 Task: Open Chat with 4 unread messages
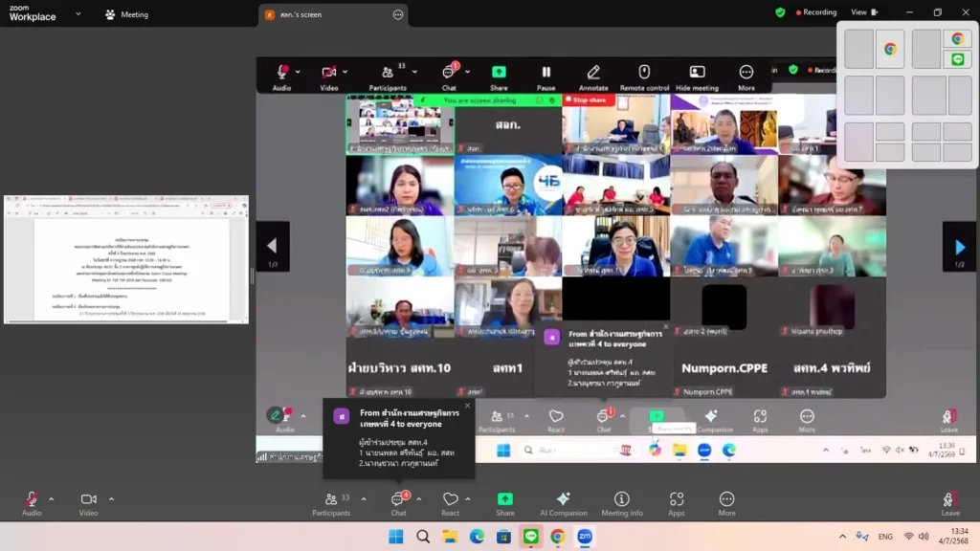[x=399, y=503]
